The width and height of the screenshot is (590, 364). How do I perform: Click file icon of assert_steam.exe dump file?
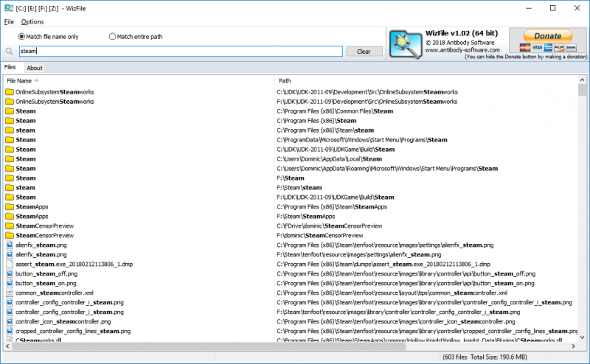(10, 264)
